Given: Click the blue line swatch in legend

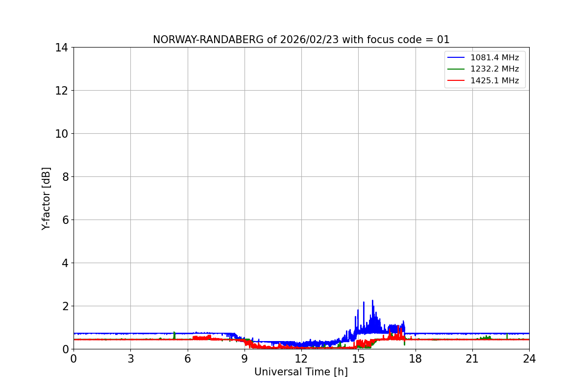Looking at the screenshot, I should pyautogui.click(x=457, y=58).
